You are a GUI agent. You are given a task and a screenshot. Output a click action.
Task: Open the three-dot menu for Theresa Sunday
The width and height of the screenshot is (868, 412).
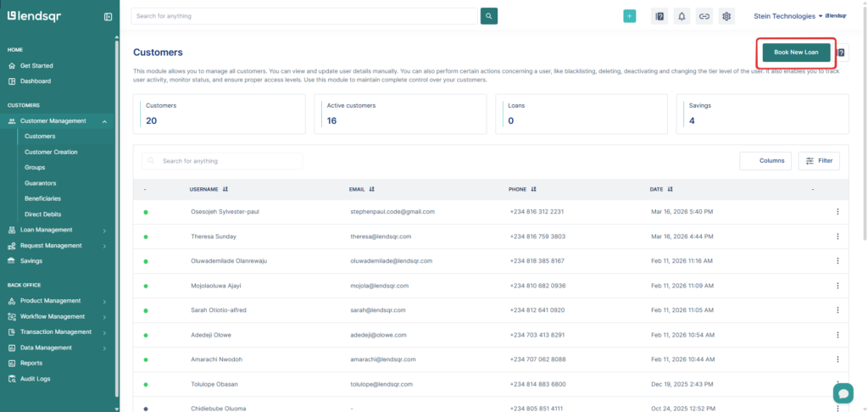click(x=837, y=236)
